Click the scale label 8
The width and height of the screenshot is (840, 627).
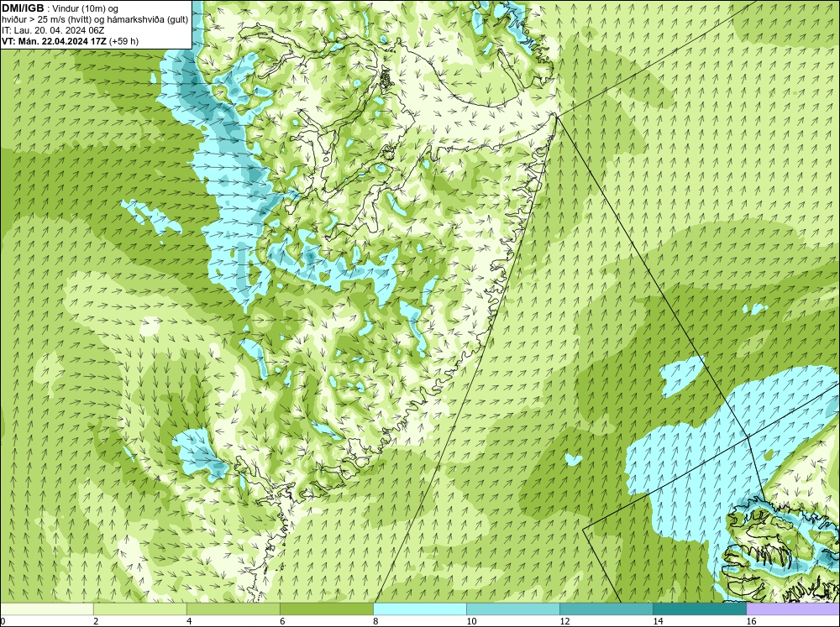pyautogui.click(x=375, y=621)
